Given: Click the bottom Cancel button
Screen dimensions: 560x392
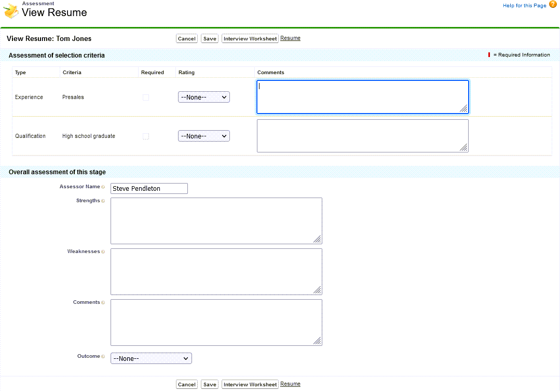Looking at the screenshot, I should (x=186, y=385).
